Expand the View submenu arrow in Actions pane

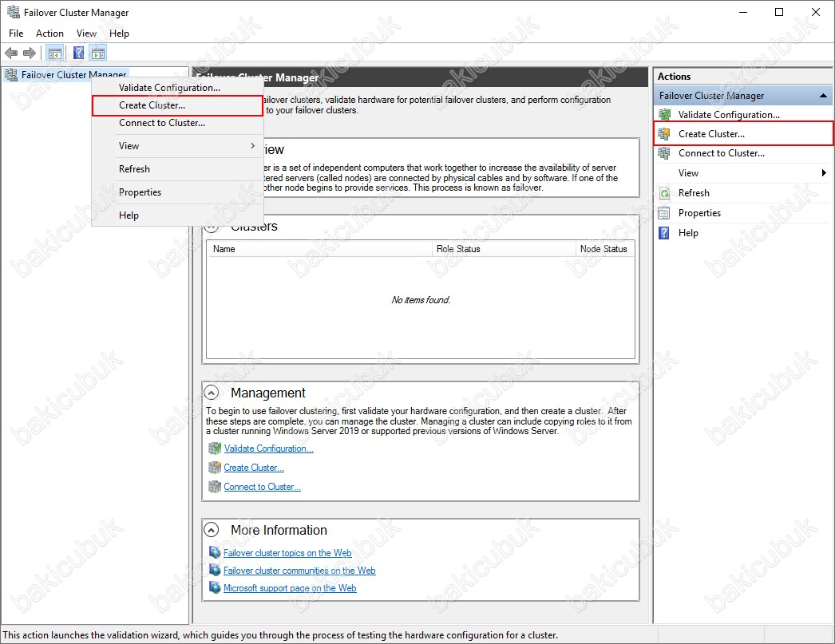[824, 172]
